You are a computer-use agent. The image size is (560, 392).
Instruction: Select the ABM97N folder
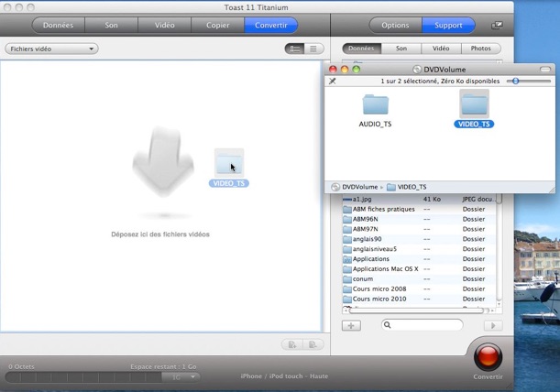point(419,229)
